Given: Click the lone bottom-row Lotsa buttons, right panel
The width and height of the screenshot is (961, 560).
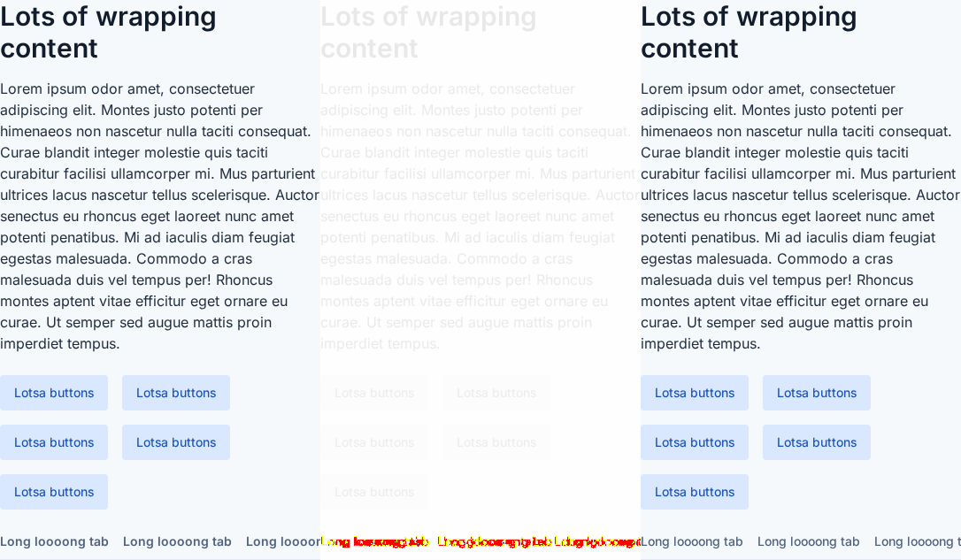Looking at the screenshot, I should point(695,492).
